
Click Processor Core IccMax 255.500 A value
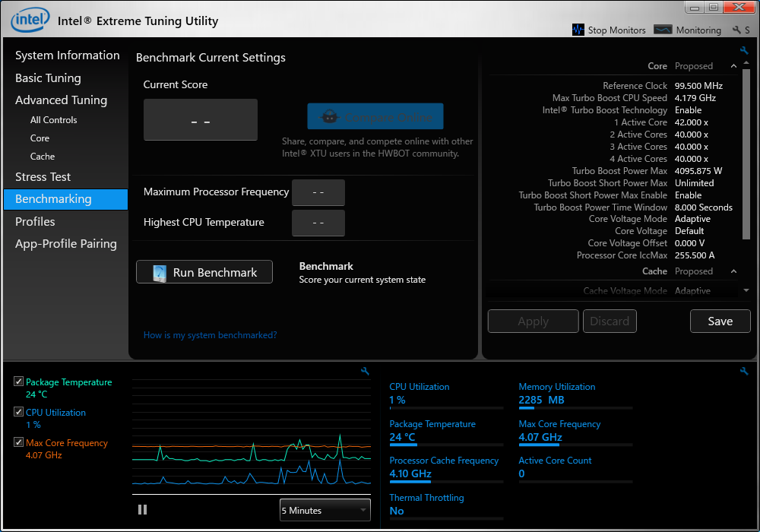(695, 255)
